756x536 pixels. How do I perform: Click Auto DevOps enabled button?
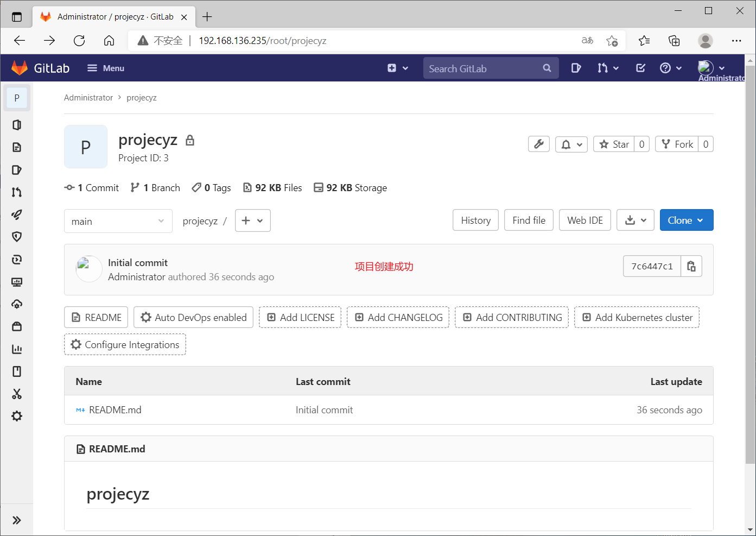(x=194, y=317)
